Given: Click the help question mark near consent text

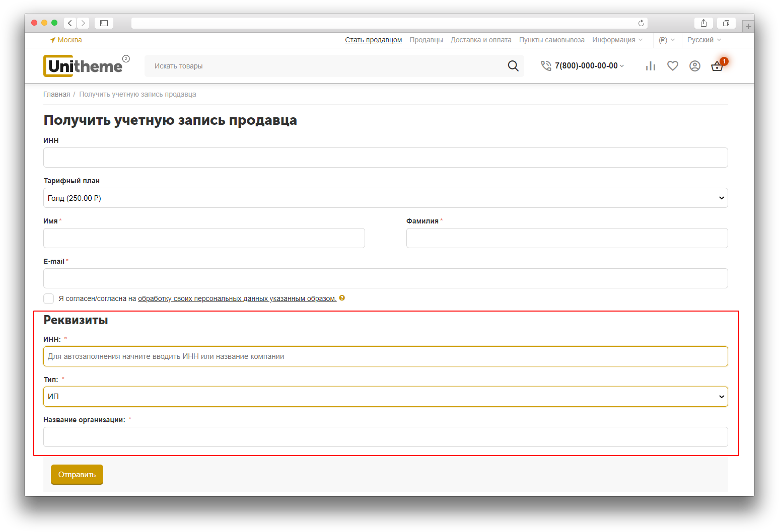Looking at the screenshot, I should click(342, 298).
